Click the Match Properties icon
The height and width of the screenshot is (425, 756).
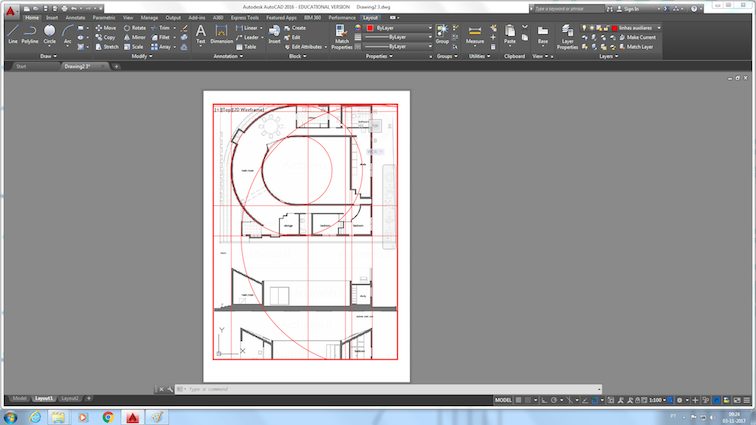click(x=341, y=37)
